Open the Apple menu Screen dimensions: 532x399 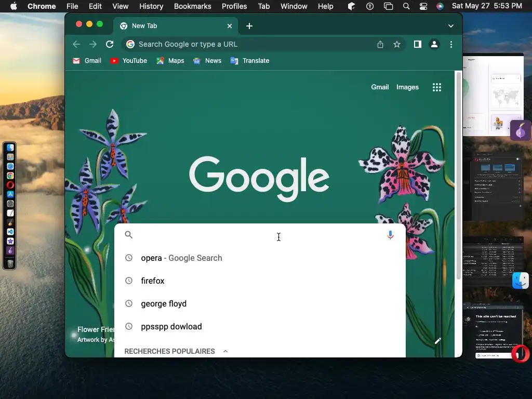click(x=14, y=6)
